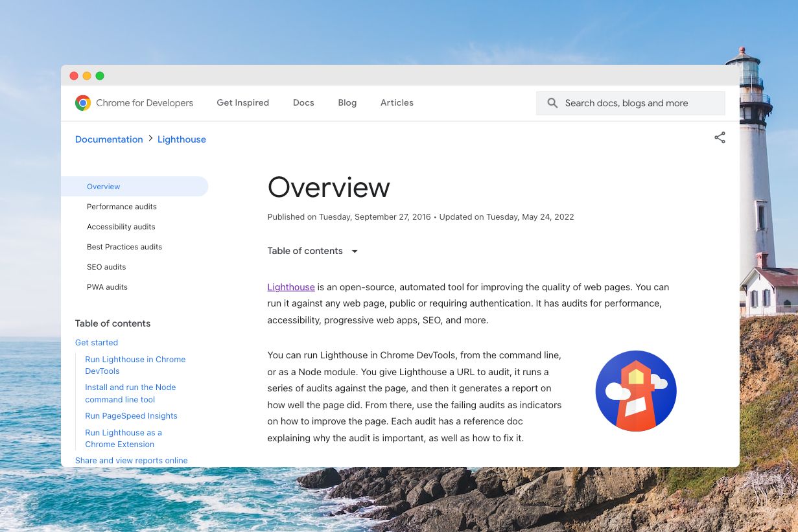Click the purple Lighthouse link in paragraph
Viewport: 798px width, 532px height.
[291, 287]
